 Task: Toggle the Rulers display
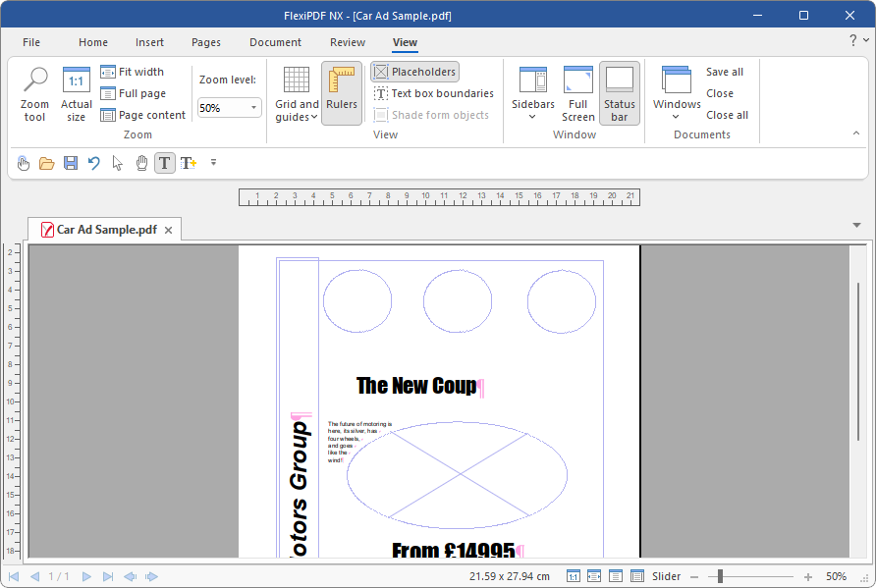(342, 93)
